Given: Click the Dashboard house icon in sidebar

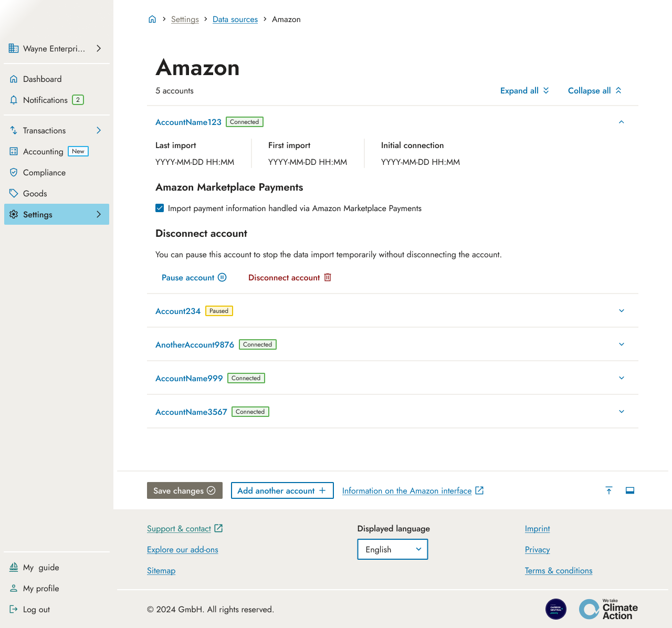Looking at the screenshot, I should click(x=14, y=79).
